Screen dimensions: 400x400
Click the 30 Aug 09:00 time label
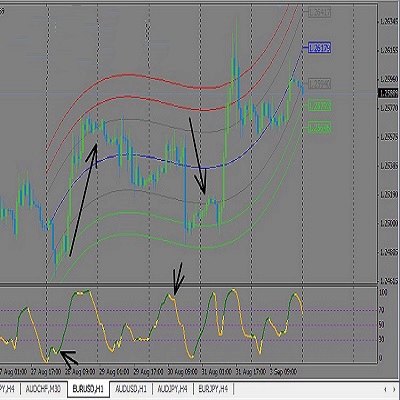point(182,371)
